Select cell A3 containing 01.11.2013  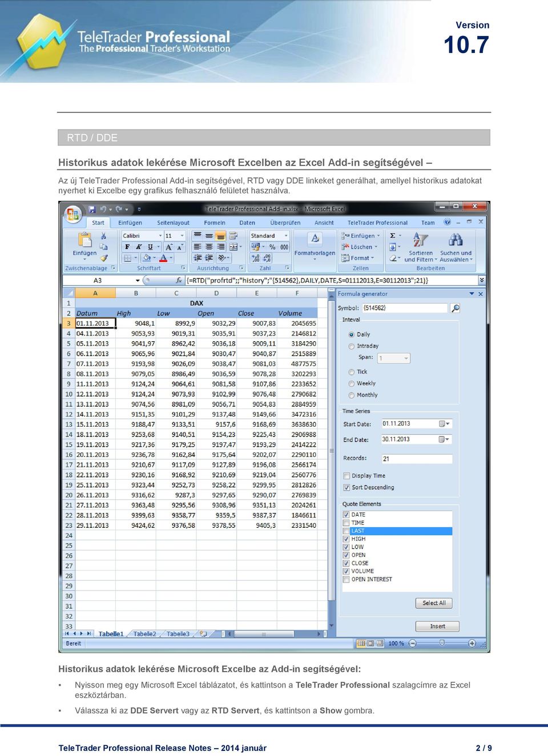click(95, 324)
